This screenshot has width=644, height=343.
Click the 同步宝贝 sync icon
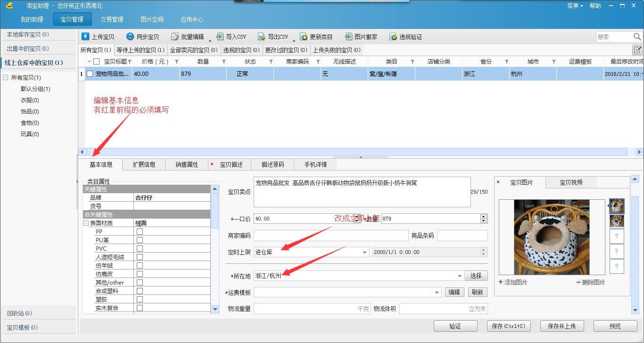pos(129,36)
